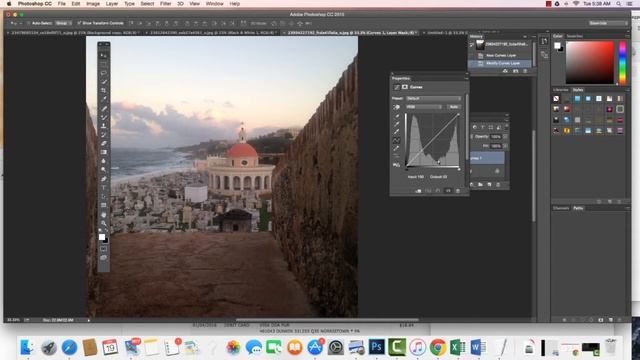Open the Filter menu
The height and width of the screenshot is (360, 640).
pyautogui.click(x=165, y=4)
